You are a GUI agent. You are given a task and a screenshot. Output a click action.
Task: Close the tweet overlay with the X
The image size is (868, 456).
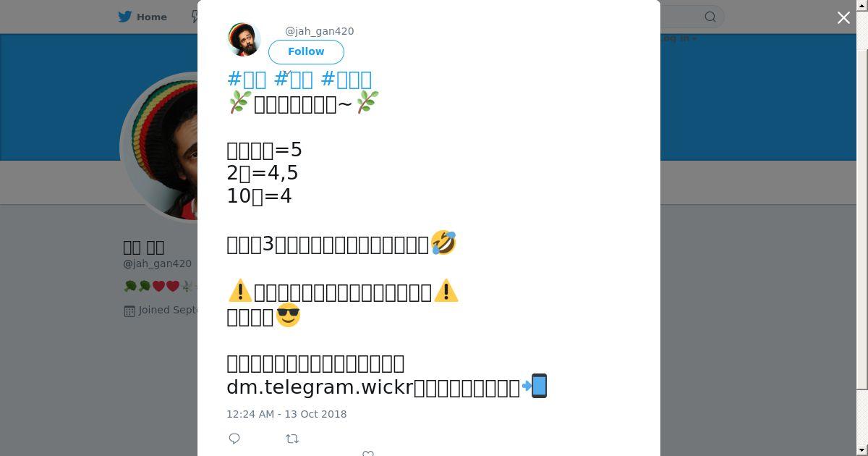click(843, 18)
